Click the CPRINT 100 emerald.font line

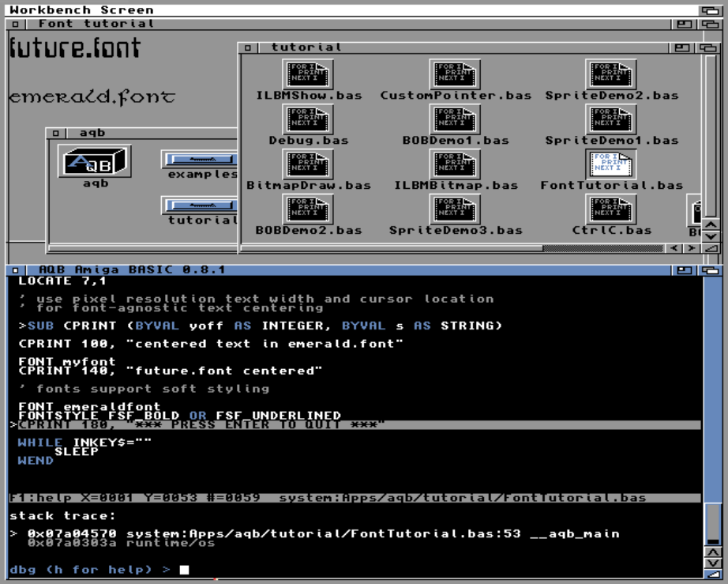point(211,344)
